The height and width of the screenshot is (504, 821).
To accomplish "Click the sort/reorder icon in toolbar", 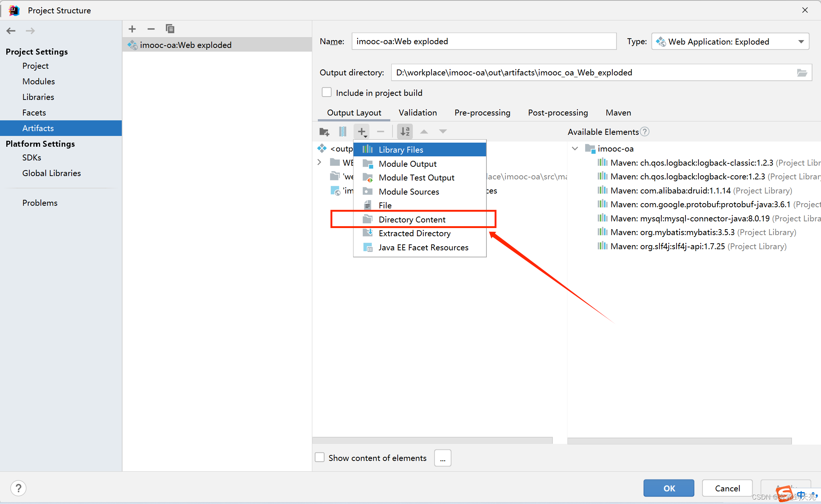I will 405,131.
